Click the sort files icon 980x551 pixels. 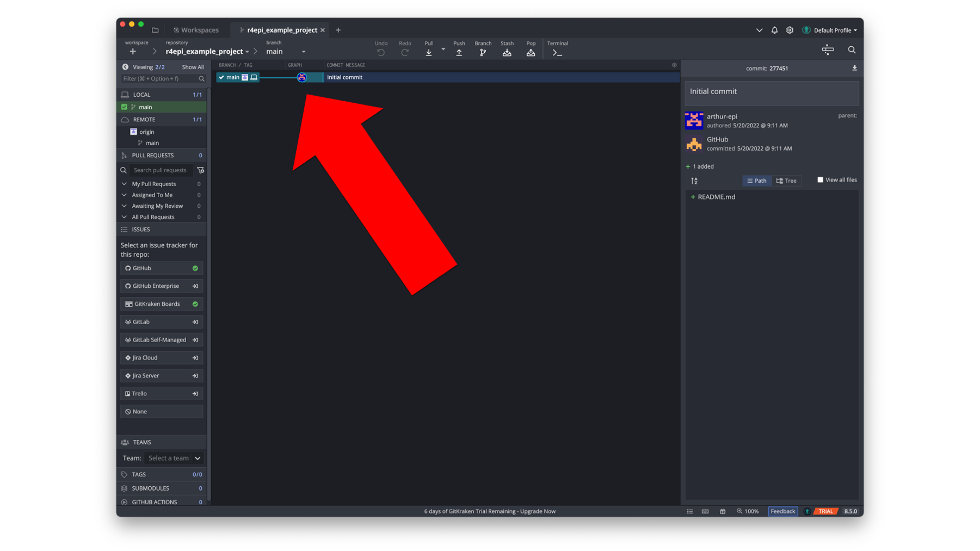pos(694,181)
